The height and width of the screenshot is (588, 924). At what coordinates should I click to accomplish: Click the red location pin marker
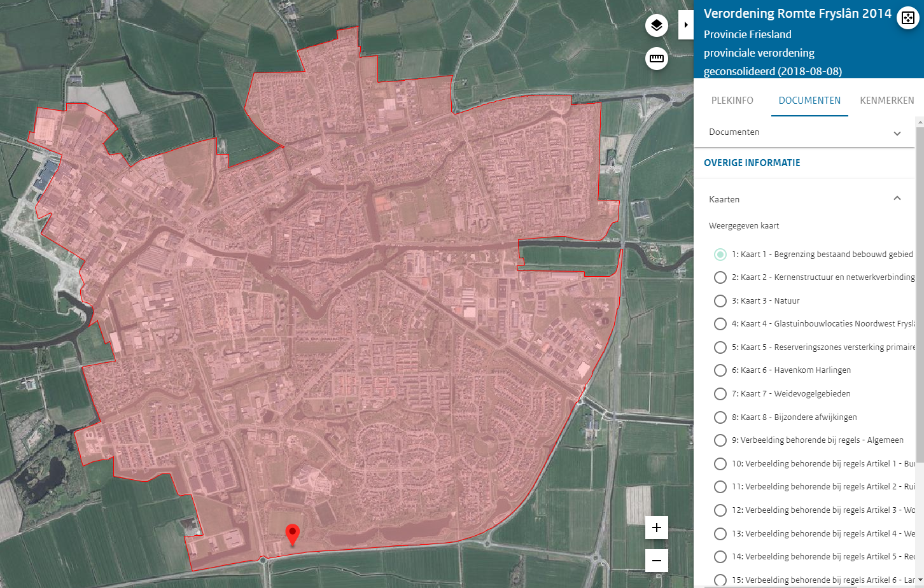(x=293, y=535)
